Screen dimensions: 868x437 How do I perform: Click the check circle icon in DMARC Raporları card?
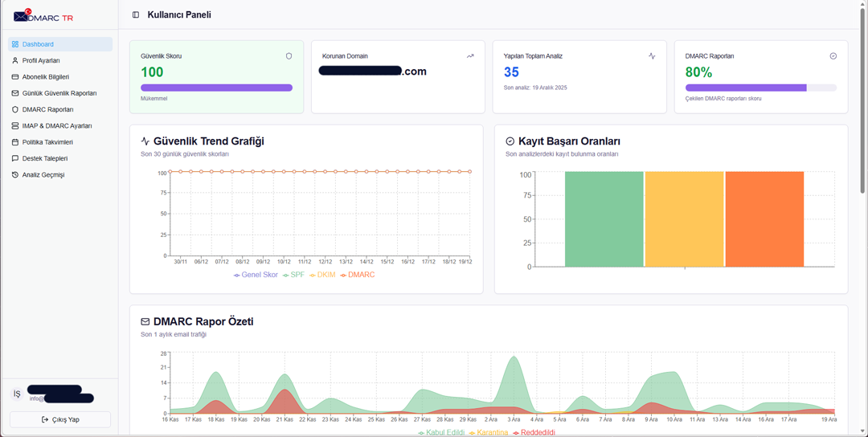coord(833,56)
